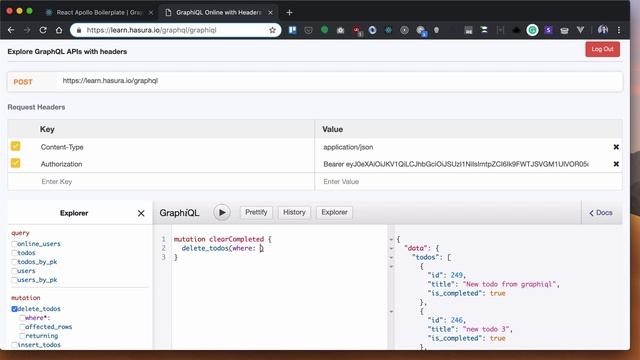The height and width of the screenshot is (360, 640).
Task: Go forward in browser history
Action: (27, 30)
